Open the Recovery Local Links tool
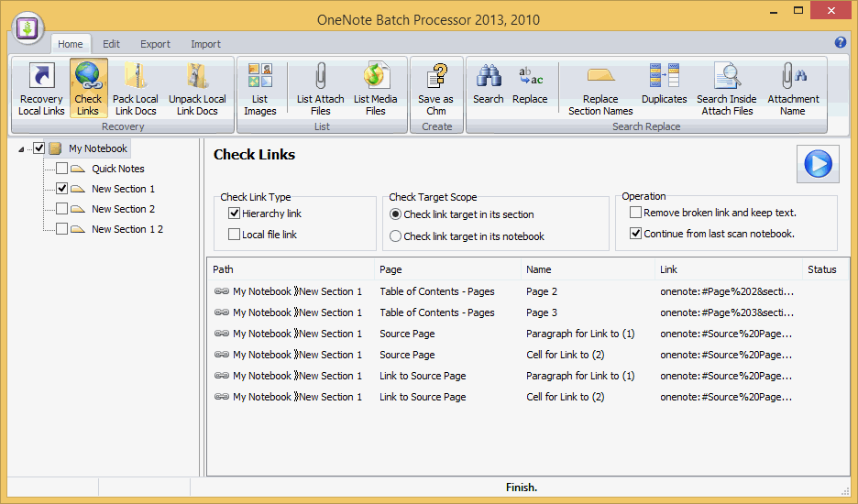This screenshot has width=858, height=504. pos(41,89)
